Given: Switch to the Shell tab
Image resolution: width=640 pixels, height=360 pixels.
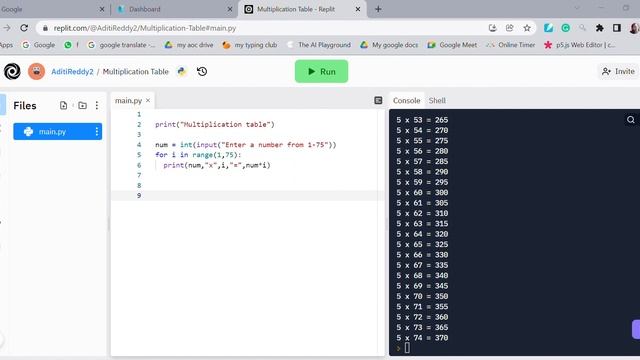Looking at the screenshot, I should click(x=437, y=100).
